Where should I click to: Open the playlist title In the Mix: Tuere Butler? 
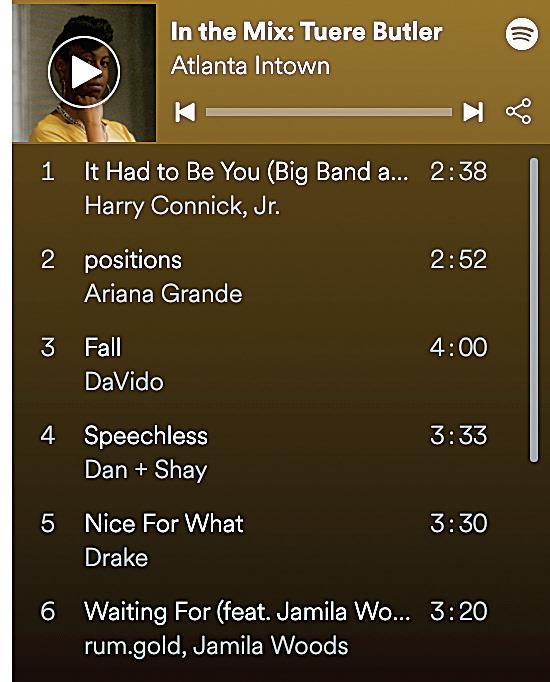307,32
